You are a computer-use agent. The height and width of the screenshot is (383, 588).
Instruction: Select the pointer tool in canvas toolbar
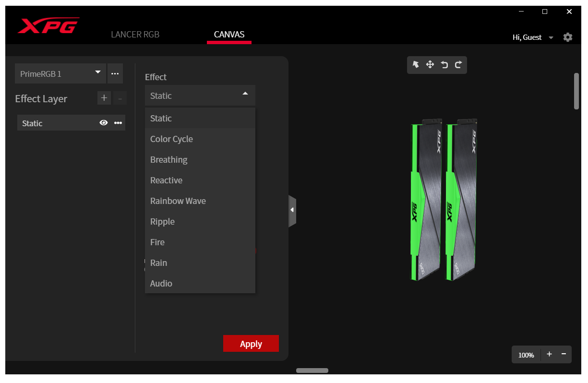pos(416,64)
